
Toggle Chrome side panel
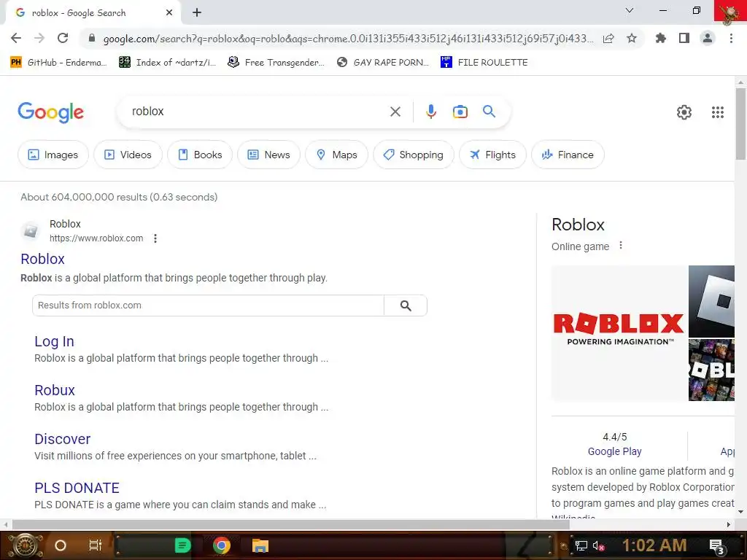(684, 38)
